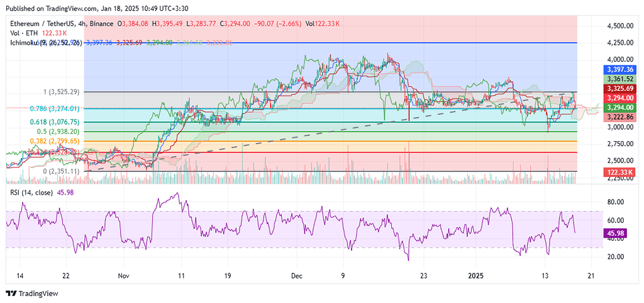Click the purple 45.98 RSI axis tag
This screenshot has height=303, width=644.
(616, 234)
